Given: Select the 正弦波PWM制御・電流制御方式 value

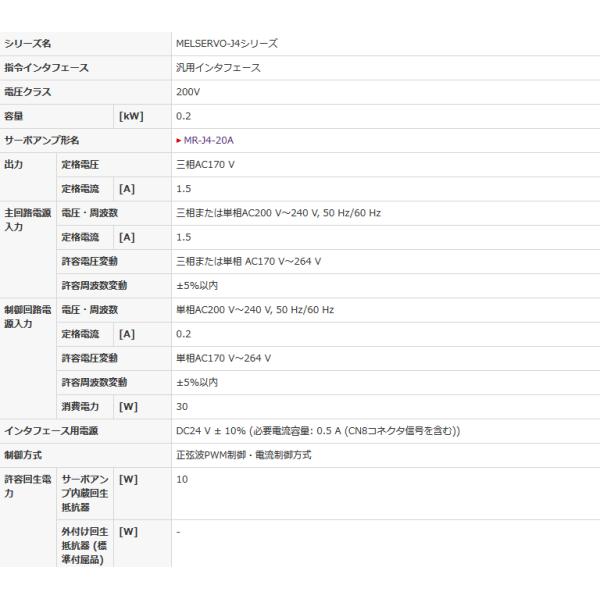Looking at the screenshot, I should click(243, 455).
